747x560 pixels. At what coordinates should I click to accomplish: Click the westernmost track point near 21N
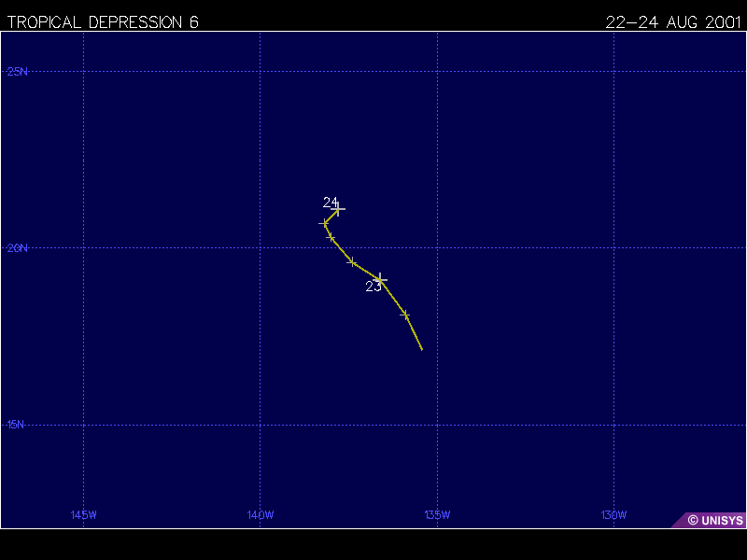coord(324,223)
